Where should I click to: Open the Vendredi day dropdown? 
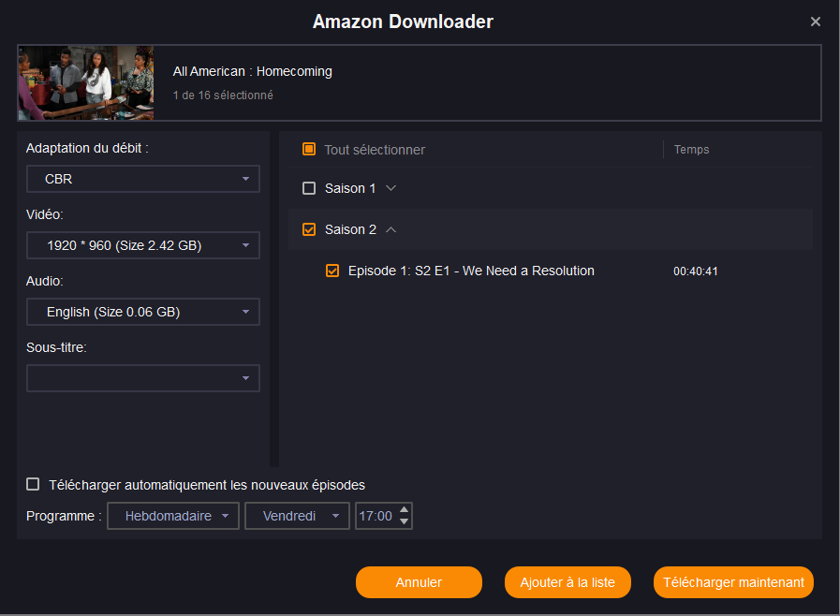click(x=297, y=516)
